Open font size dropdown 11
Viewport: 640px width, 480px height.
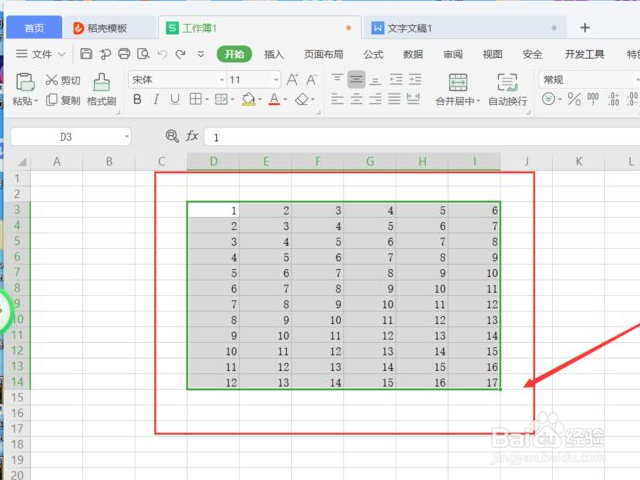[x=276, y=80]
